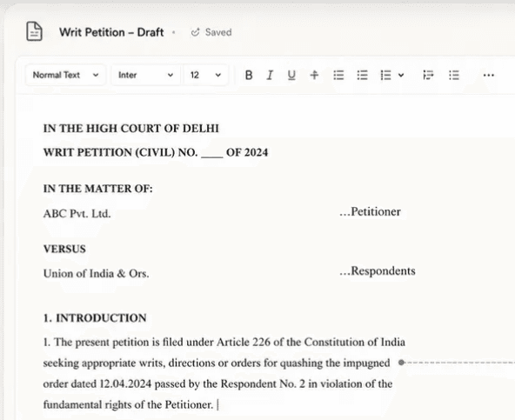Click the ...Respondents label
Viewport: 515px width, 420px height.
click(378, 271)
